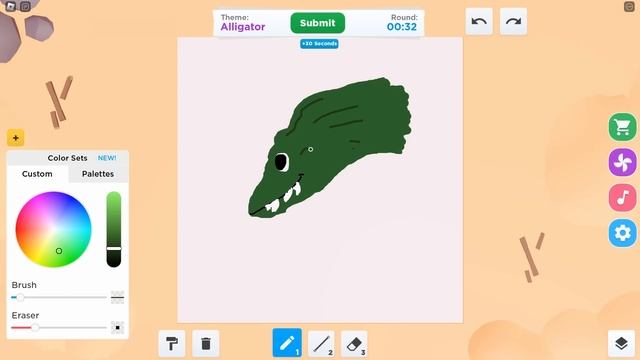
Task: Click the yellow plus button
Action: pos(16,138)
